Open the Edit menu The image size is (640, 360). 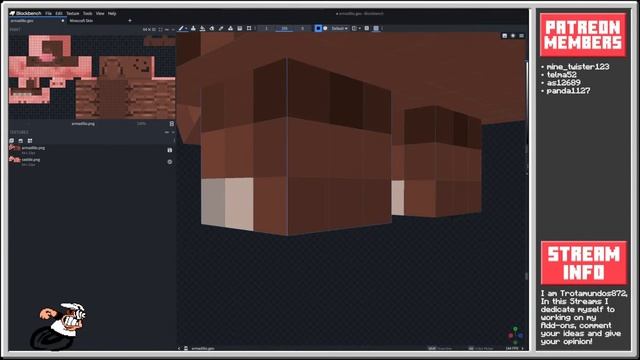(x=59, y=13)
